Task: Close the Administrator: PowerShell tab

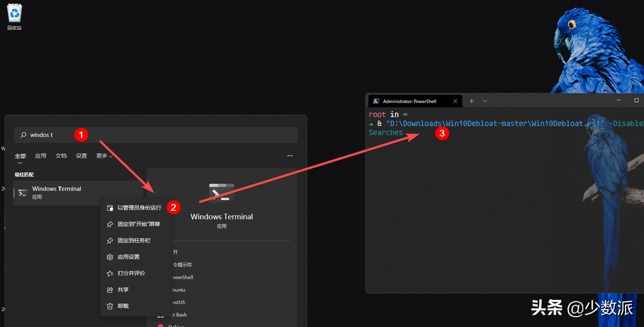Action: tap(455, 101)
